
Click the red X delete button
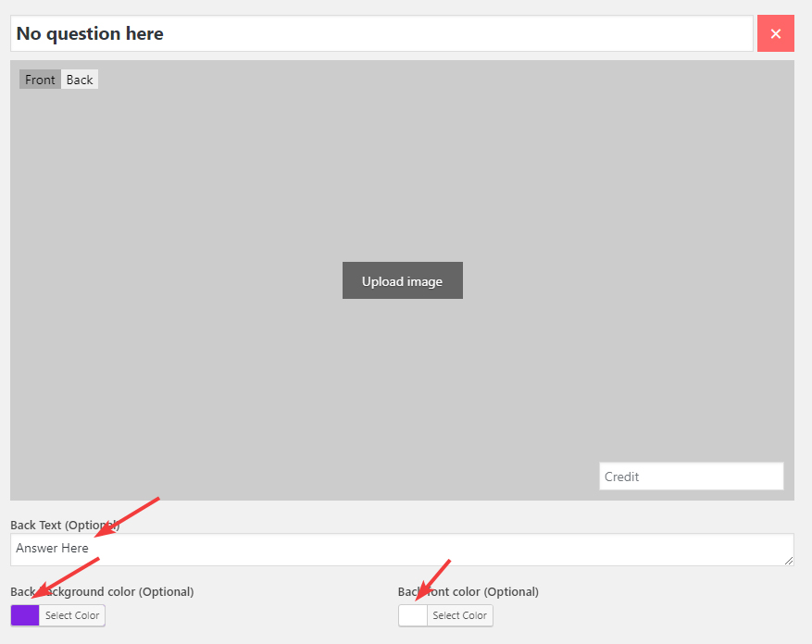pos(775,33)
